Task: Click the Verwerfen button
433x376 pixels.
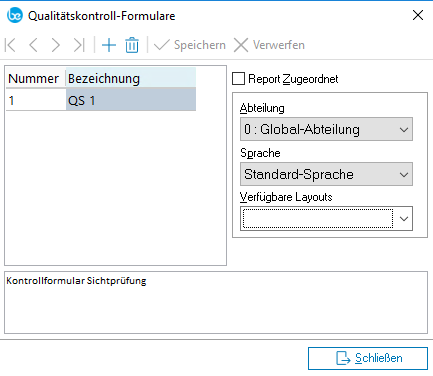Action: [269, 45]
